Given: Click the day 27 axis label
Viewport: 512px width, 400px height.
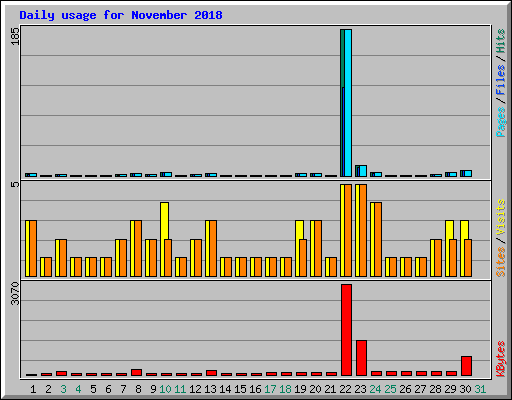Looking at the screenshot, I should (420, 389).
